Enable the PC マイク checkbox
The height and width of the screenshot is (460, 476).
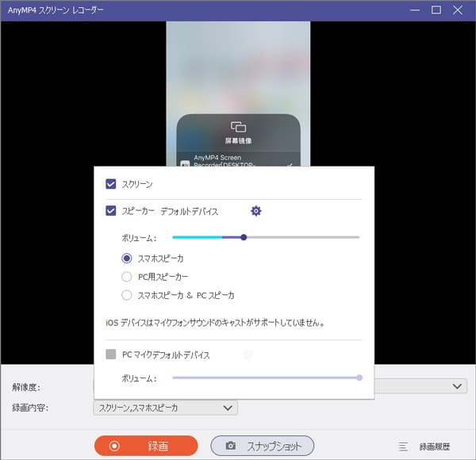click(x=111, y=355)
